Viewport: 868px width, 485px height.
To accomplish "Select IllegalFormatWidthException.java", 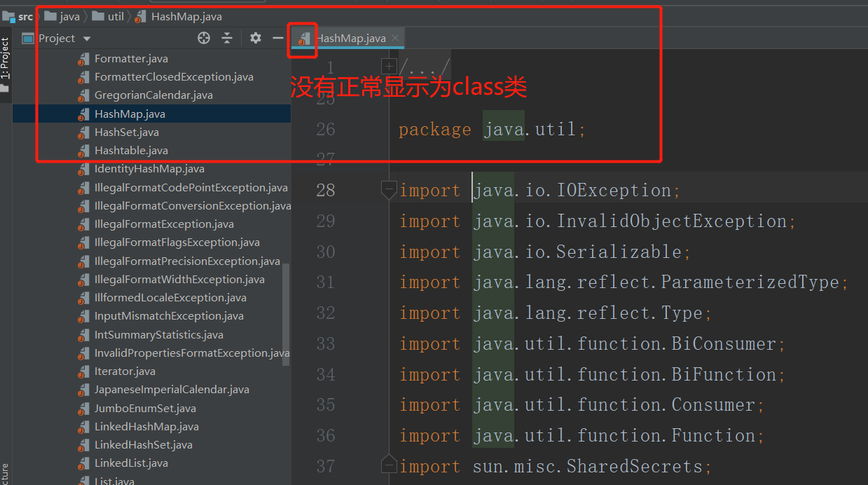I will click(x=179, y=280).
